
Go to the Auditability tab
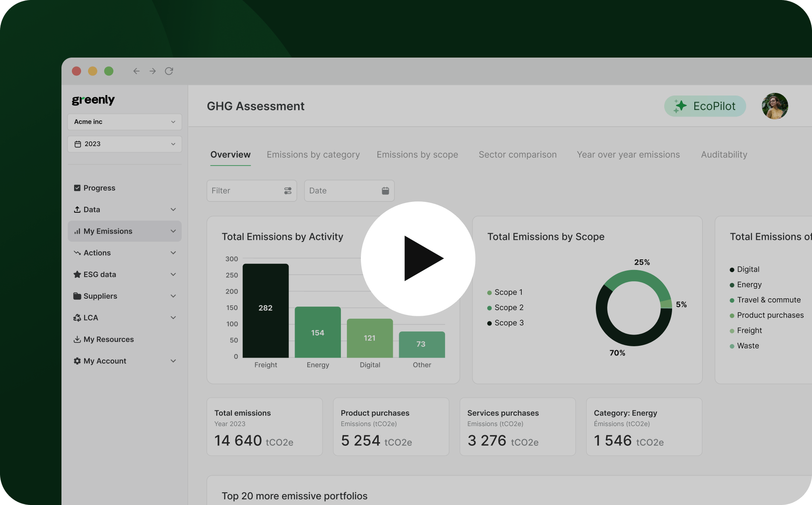click(724, 155)
